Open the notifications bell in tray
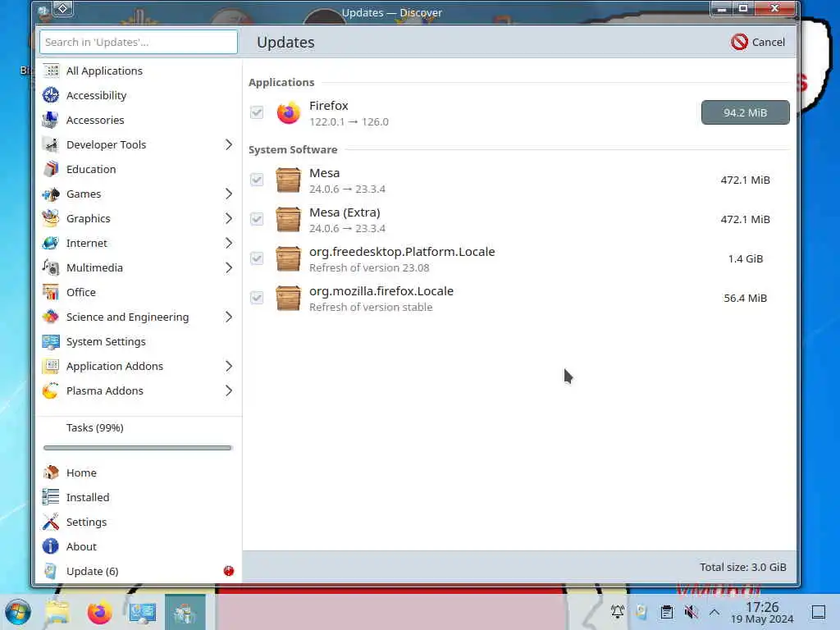 tap(617, 612)
